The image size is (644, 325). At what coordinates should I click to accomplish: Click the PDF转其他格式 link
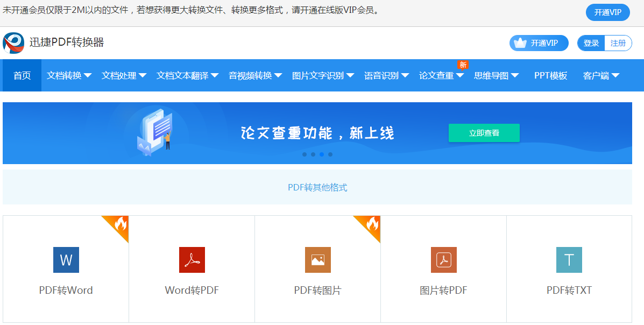[317, 187]
